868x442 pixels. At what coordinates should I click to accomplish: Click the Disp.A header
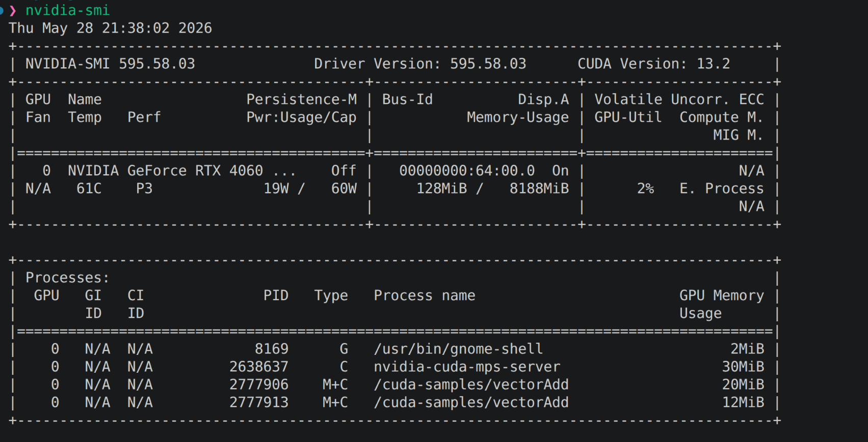pyautogui.click(x=543, y=99)
